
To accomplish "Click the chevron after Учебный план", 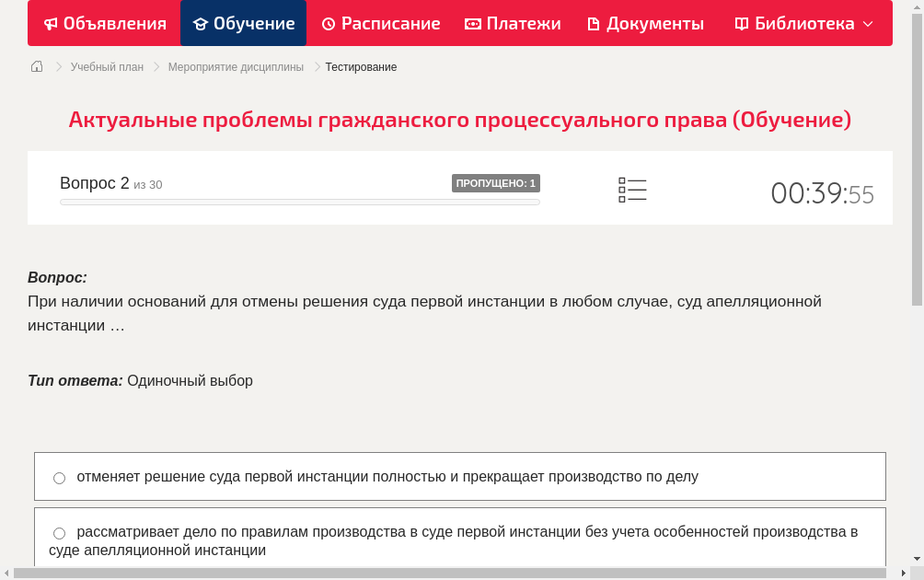I will (155, 66).
